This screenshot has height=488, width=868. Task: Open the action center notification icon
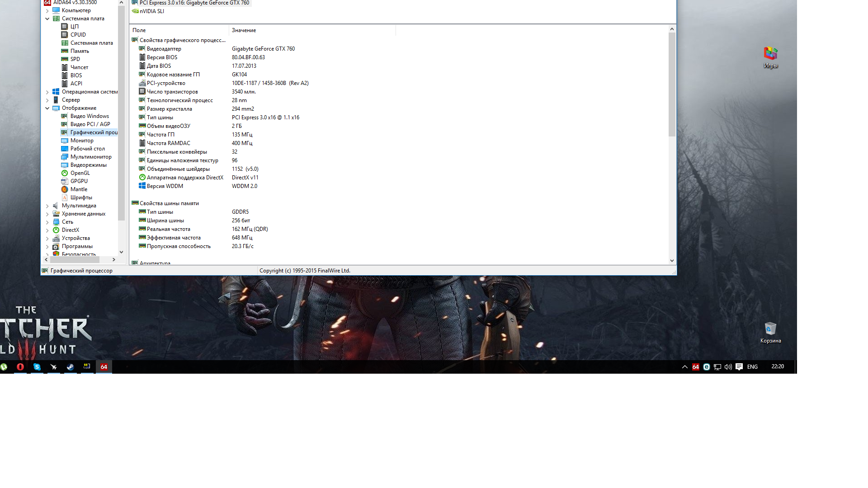point(739,367)
